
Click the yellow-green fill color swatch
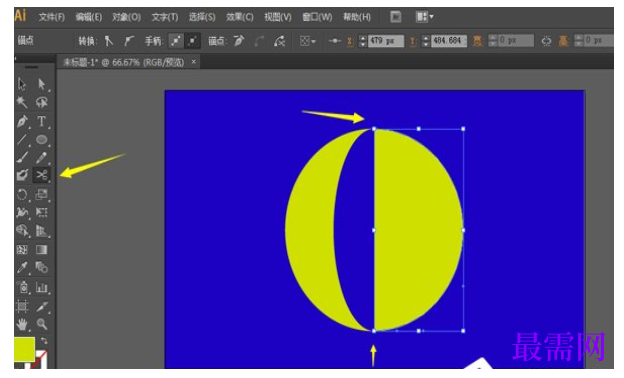24,349
